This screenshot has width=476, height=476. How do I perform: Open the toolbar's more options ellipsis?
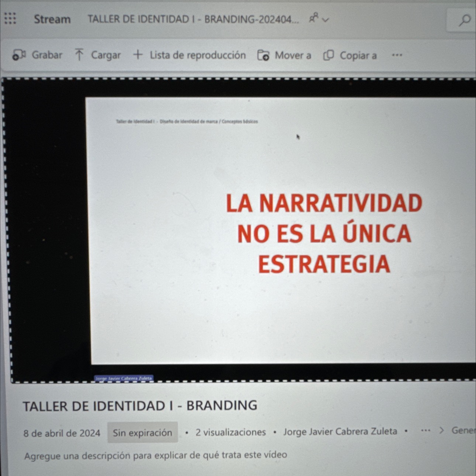(x=397, y=55)
